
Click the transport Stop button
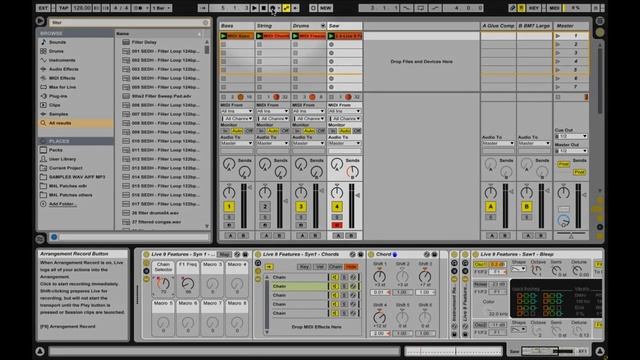(263, 8)
